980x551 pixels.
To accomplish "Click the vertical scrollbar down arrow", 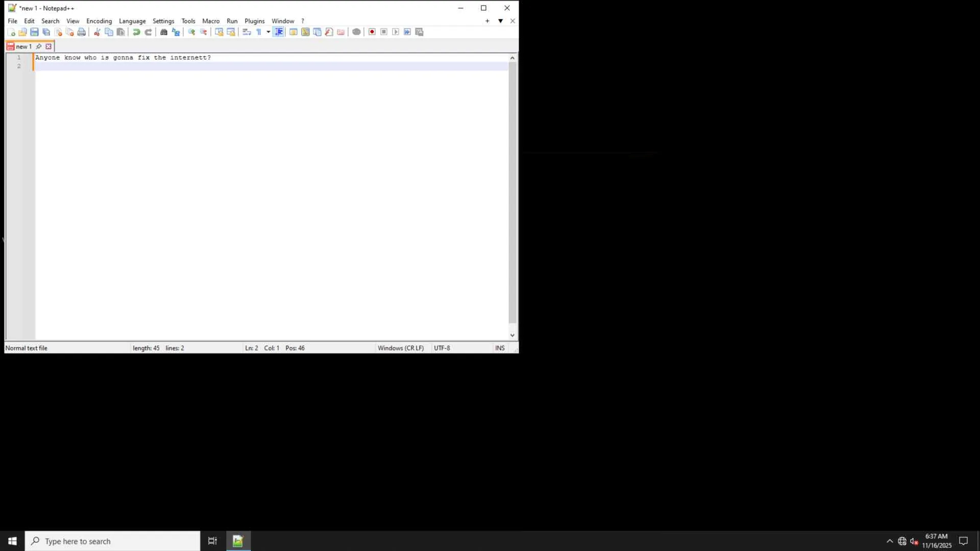I will [512, 335].
